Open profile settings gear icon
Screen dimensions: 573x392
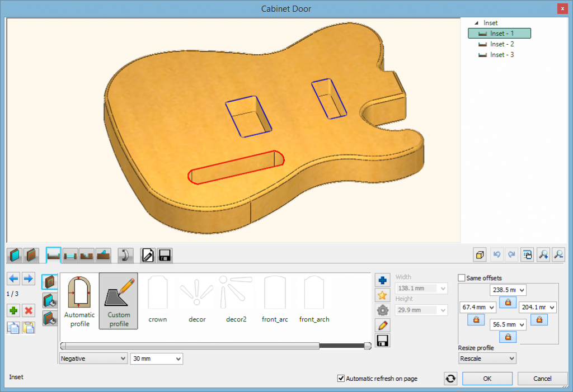[x=383, y=310]
